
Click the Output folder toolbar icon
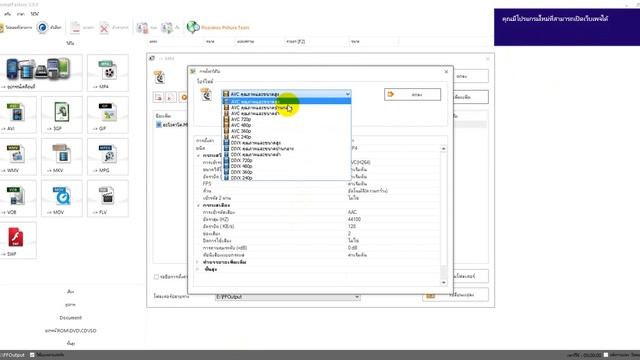[2, 27]
